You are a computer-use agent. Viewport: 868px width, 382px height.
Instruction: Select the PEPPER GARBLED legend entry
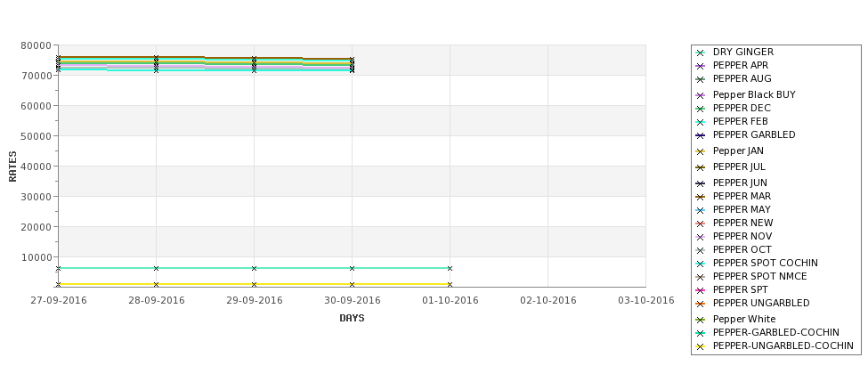746,134
